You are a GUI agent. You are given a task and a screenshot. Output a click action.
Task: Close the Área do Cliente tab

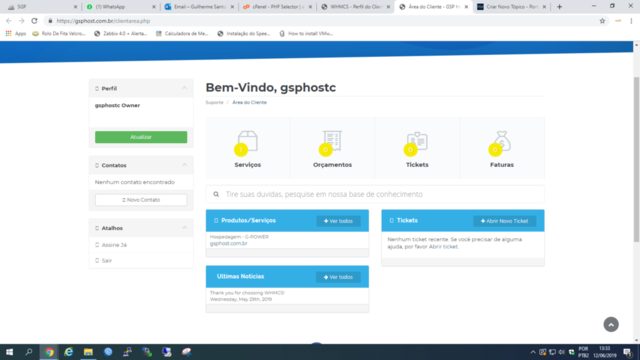466,7
